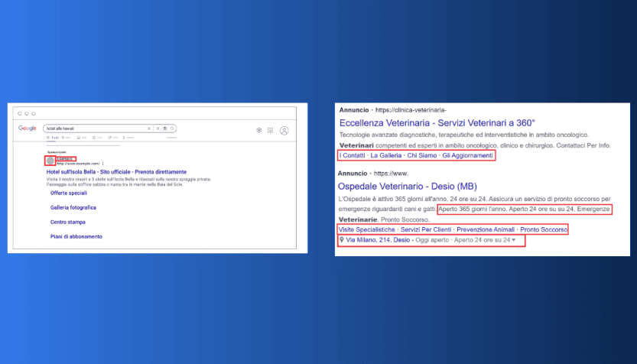Expand the 'Aperto 24 ore su 24' hours dropdown
This screenshot has height=364, width=637.
tap(514, 240)
